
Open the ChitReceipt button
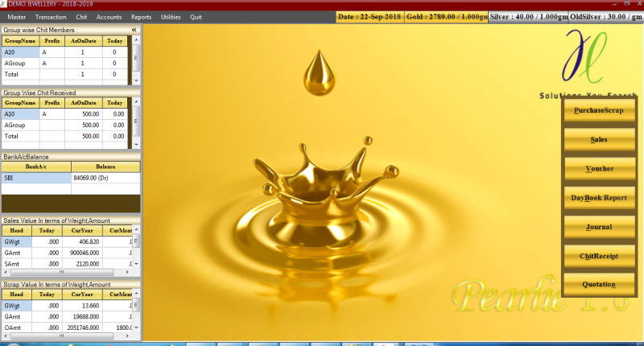pyautogui.click(x=598, y=256)
